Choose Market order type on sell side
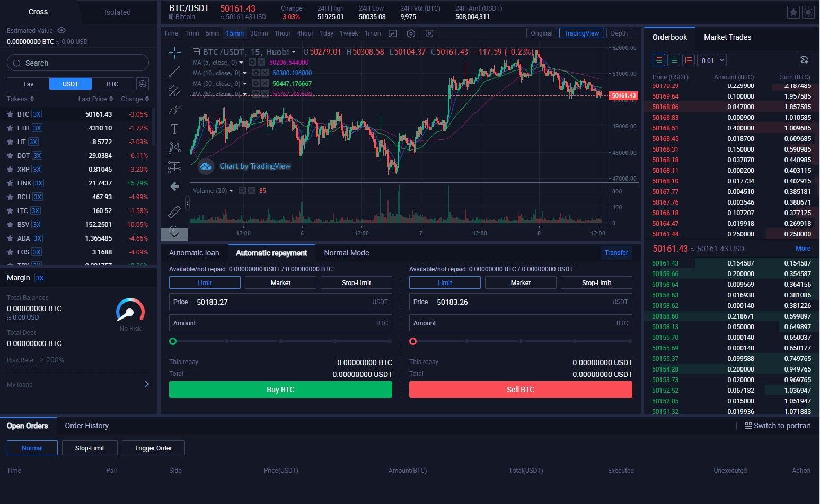The height and width of the screenshot is (504, 820). (521, 282)
